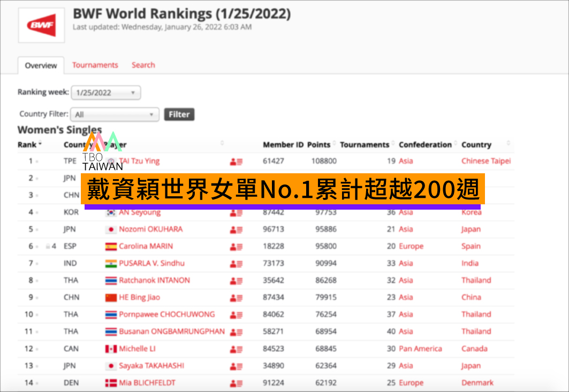Image resolution: width=569 pixels, height=392 pixels.
Task: Click profile icon next to Michelle LI
Action: 236,349
